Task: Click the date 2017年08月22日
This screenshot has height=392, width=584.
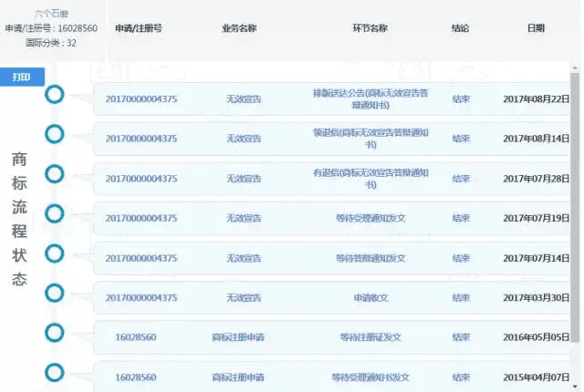Action: click(x=537, y=99)
